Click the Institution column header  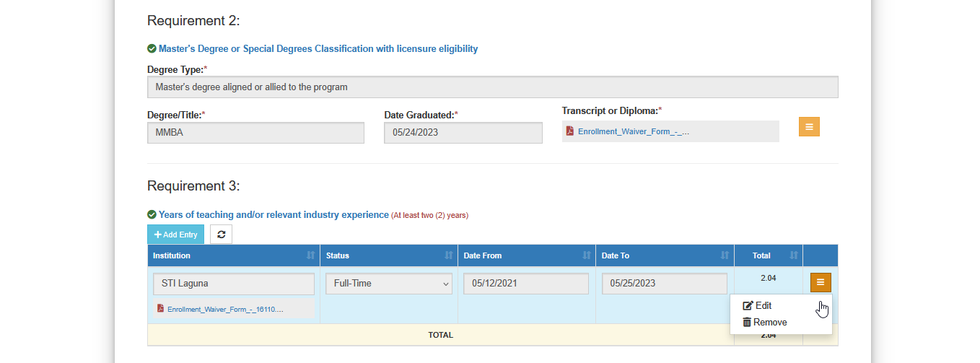tap(234, 255)
